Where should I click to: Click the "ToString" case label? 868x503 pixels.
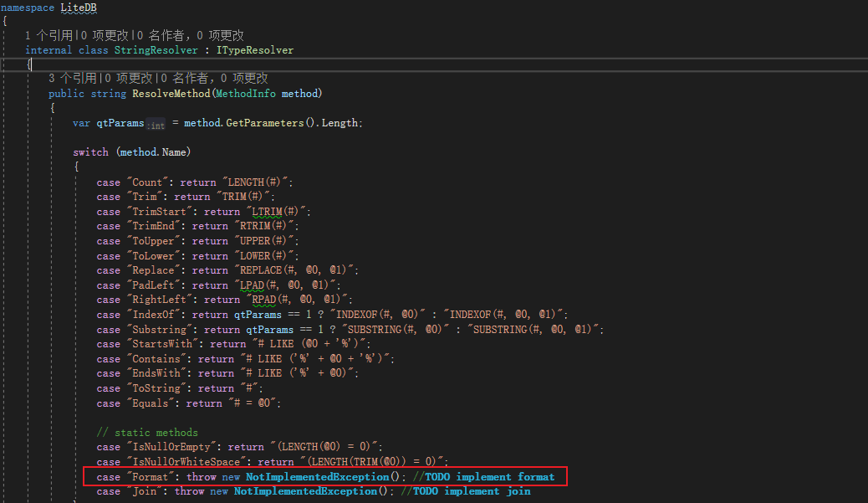[x=156, y=388]
